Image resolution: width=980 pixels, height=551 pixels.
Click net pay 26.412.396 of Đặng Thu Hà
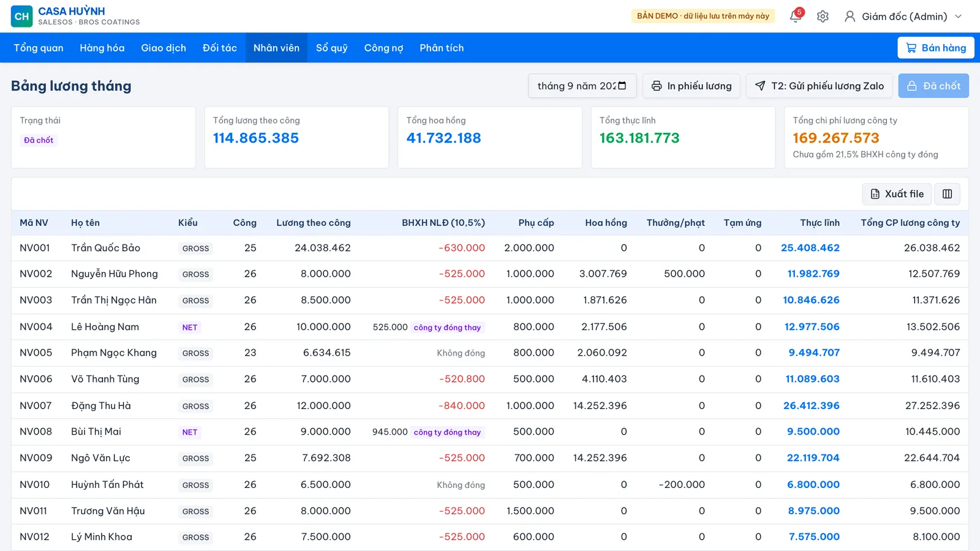[x=811, y=406]
